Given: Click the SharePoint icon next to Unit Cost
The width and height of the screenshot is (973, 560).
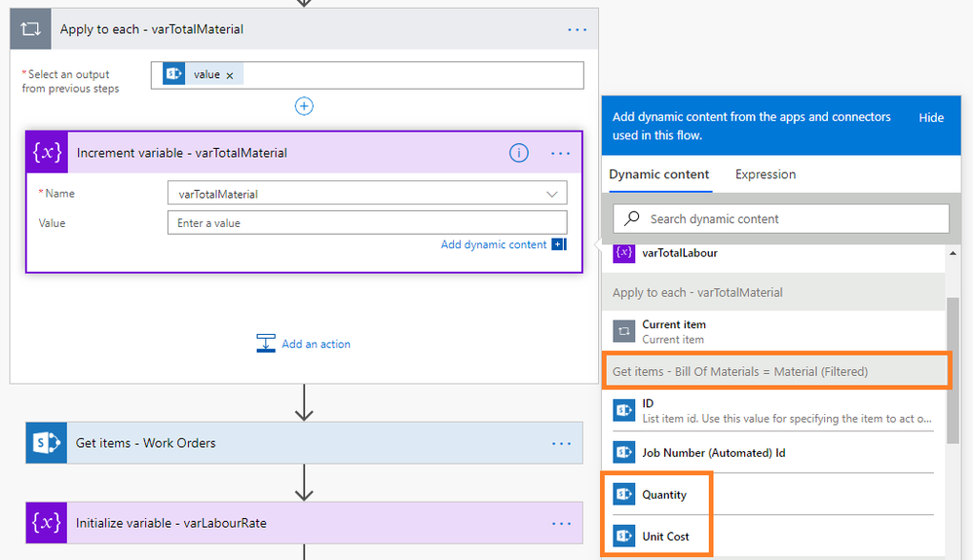Looking at the screenshot, I should pyautogui.click(x=623, y=536).
